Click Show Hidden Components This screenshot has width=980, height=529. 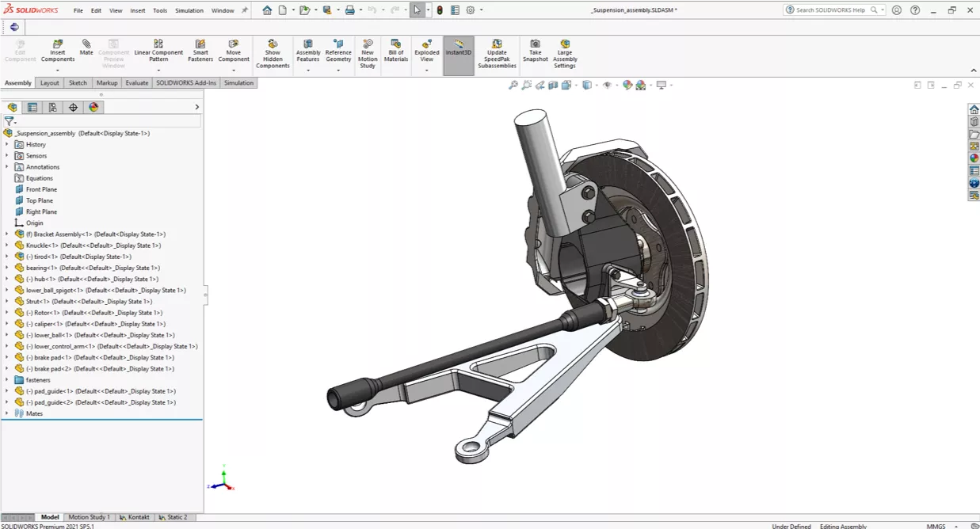273,54
